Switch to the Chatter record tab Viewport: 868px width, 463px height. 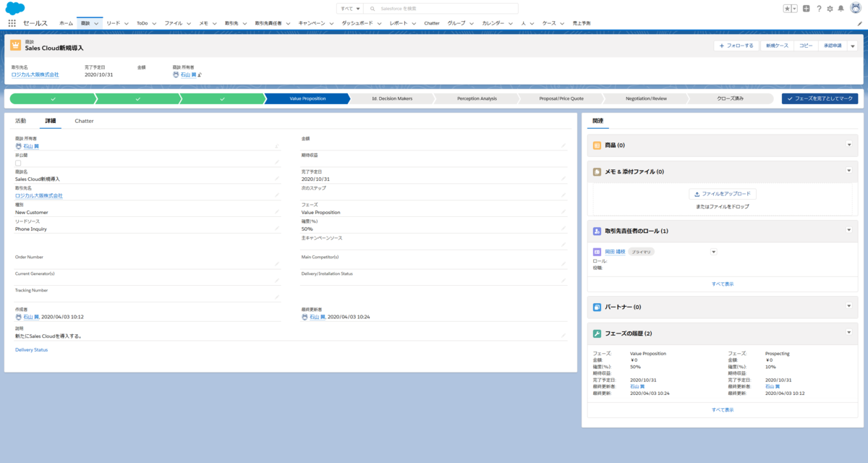(x=84, y=121)
